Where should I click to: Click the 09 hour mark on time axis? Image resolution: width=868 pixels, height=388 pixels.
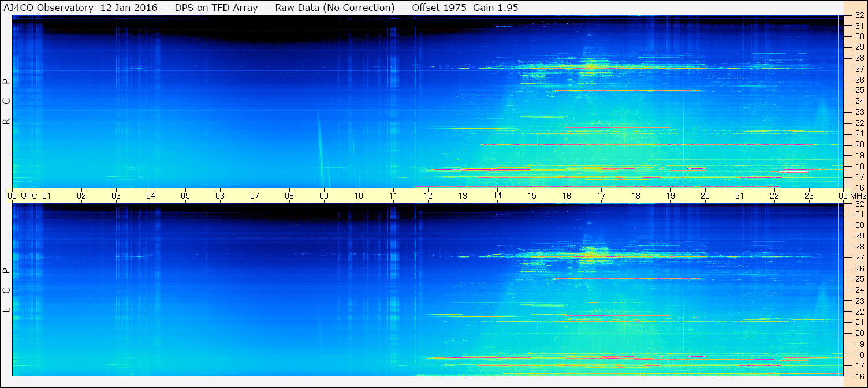[324, 196]
